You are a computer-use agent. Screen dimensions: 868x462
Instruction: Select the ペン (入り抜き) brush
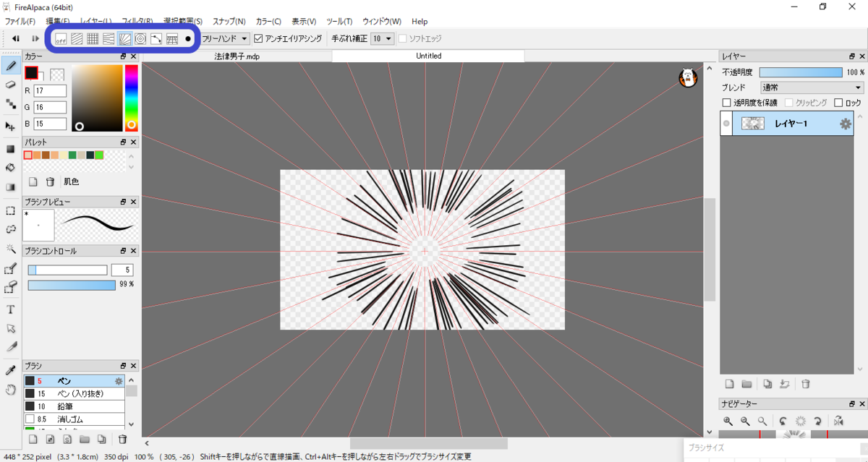point(75,393)
